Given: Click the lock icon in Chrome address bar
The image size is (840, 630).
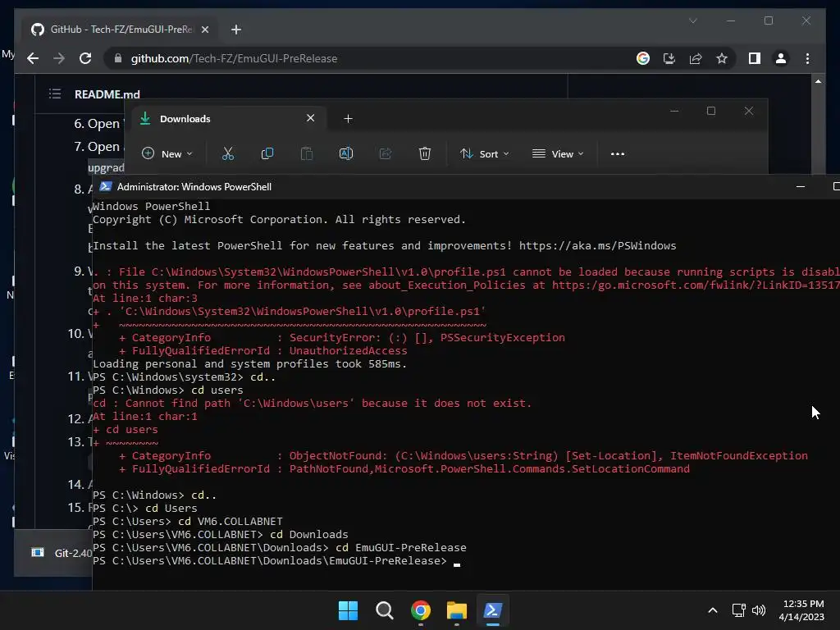Looking at the screenshot, I should click(x=118, y=58).
